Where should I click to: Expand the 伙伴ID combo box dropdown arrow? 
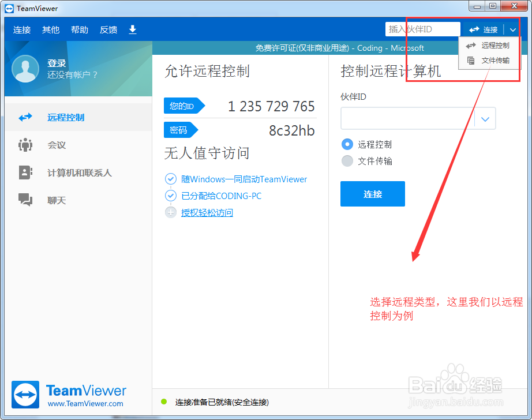485,119
